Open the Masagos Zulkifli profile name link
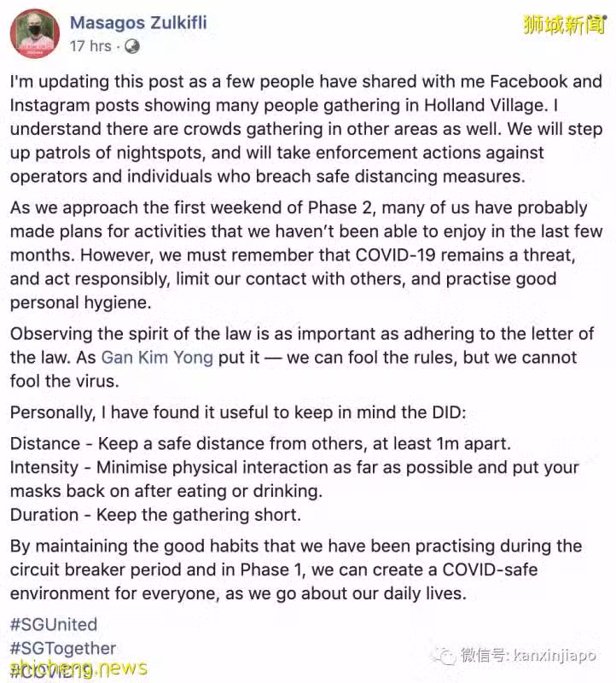616x683 pixels. tap(138, 23)
